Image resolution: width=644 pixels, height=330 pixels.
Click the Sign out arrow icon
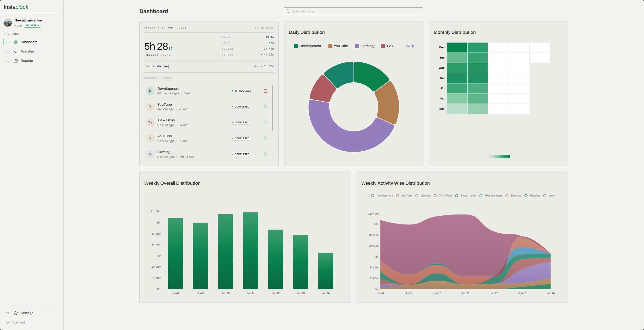pyautogui.click(x=8, y=322)
